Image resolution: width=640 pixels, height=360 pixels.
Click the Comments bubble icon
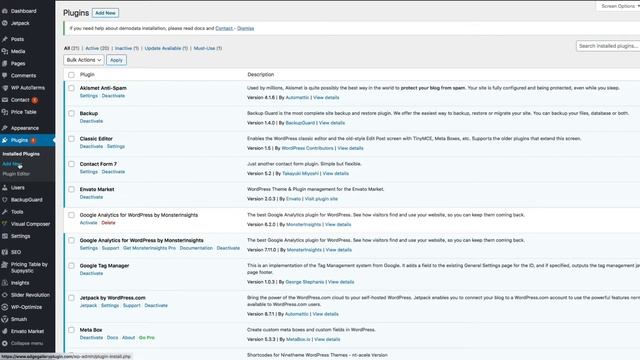[x=5, y=76]
